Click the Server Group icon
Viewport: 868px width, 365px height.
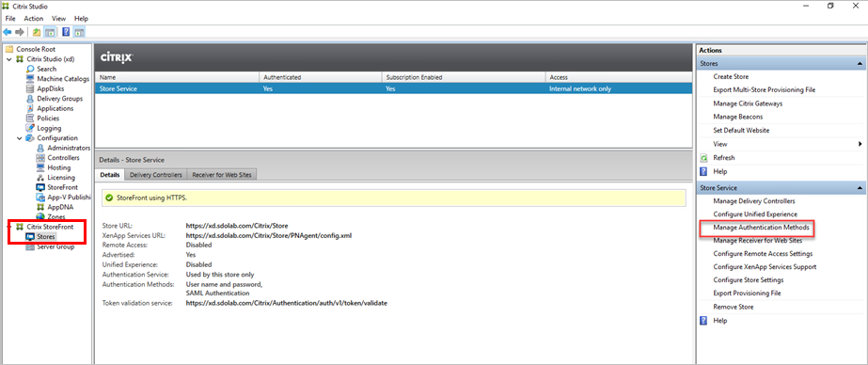(x=30, y=247)
